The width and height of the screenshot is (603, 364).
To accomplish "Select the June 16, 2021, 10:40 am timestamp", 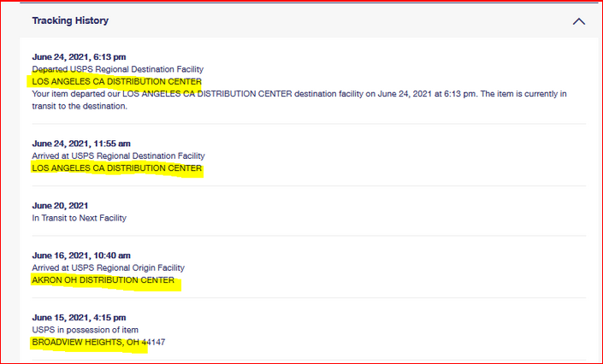I will point(81,255).
